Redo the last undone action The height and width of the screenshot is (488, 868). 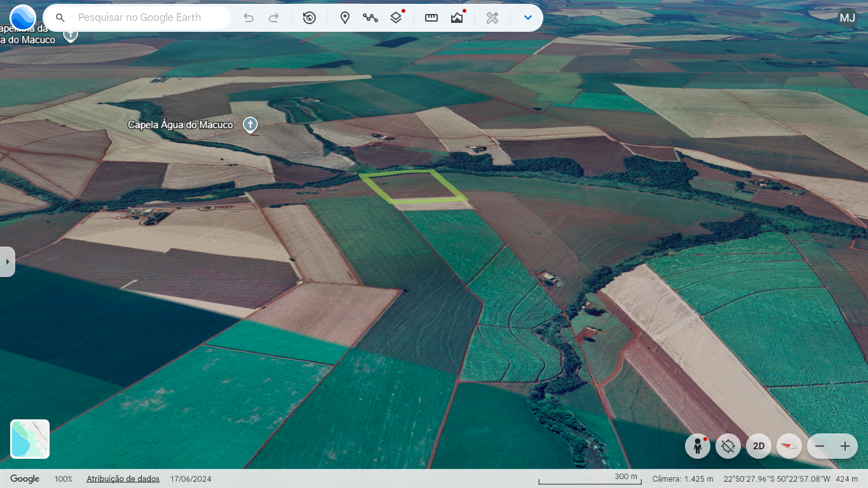(x=274, y=18)
